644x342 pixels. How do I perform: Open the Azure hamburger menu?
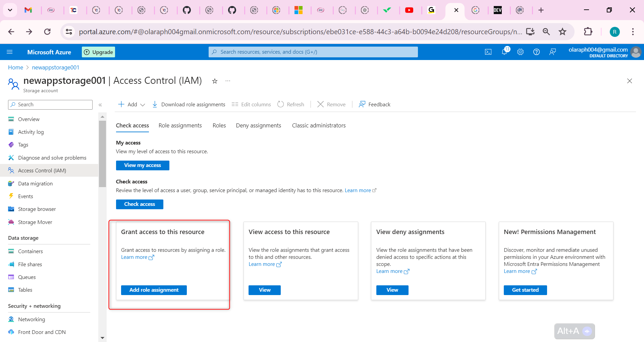[10, 52]
